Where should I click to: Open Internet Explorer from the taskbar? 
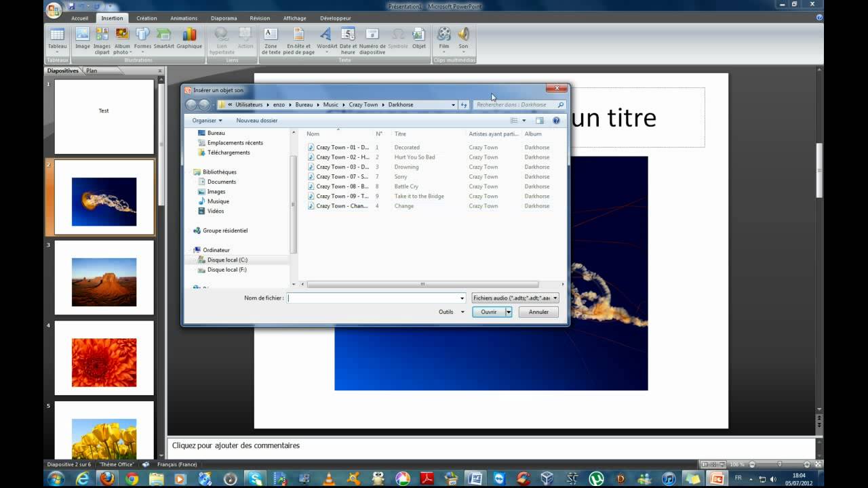(x=83, y=479)
